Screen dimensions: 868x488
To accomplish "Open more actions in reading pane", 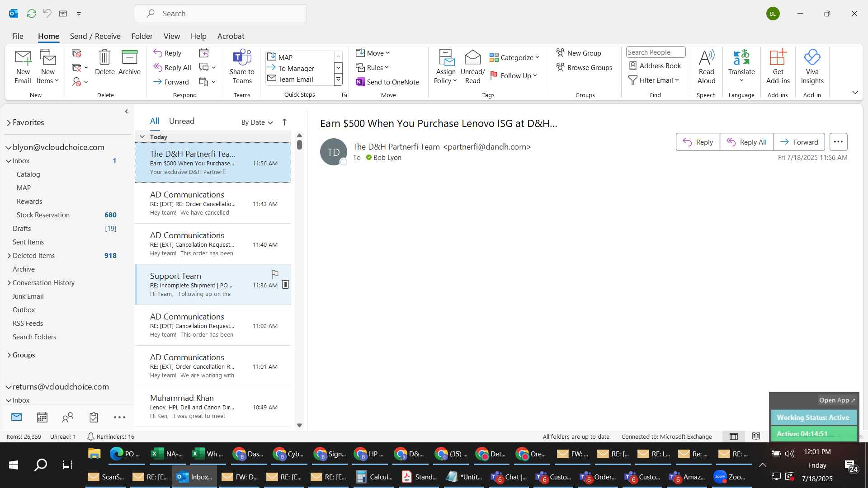I will click(x=838, y=142).
